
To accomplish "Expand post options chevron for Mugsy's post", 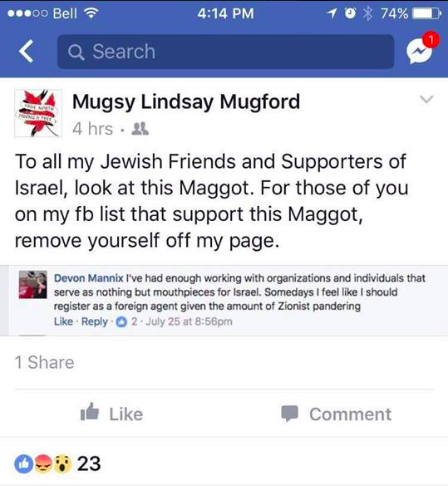I will tap(426, 99).
